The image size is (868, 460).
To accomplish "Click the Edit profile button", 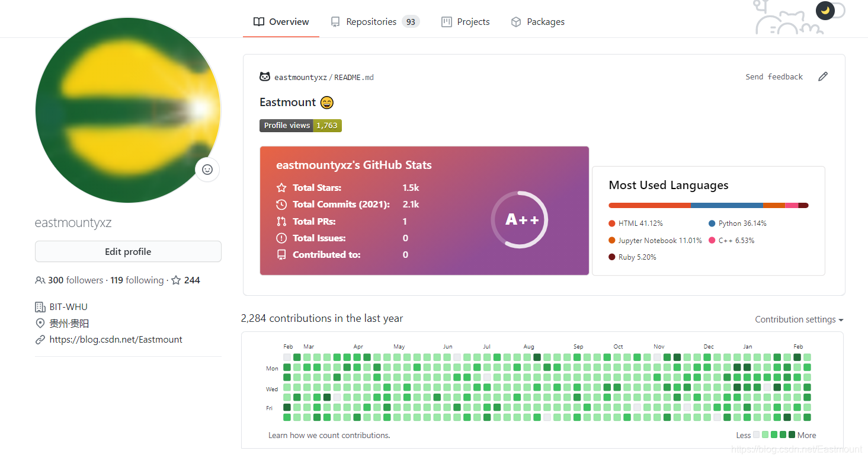I will click(128, 251).
